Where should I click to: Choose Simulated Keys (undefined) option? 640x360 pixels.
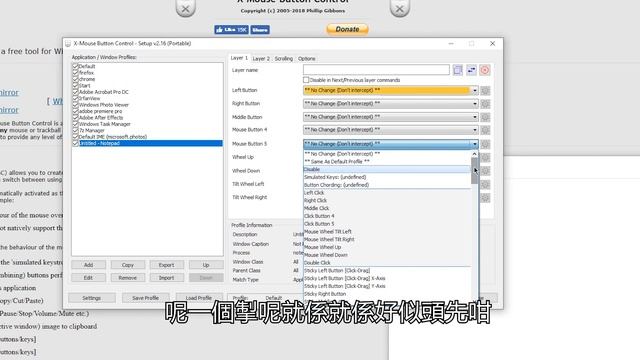pyautogui.click(x=387, y=177)
